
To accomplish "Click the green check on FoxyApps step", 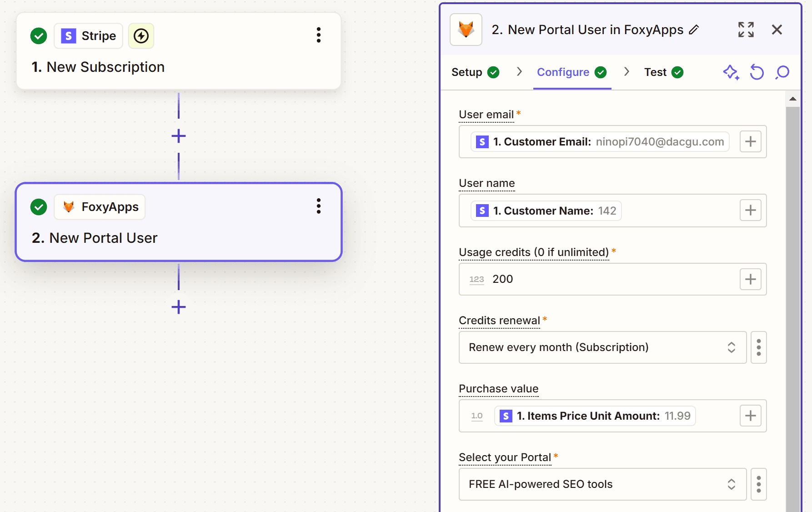I will (x=39, y=207).
